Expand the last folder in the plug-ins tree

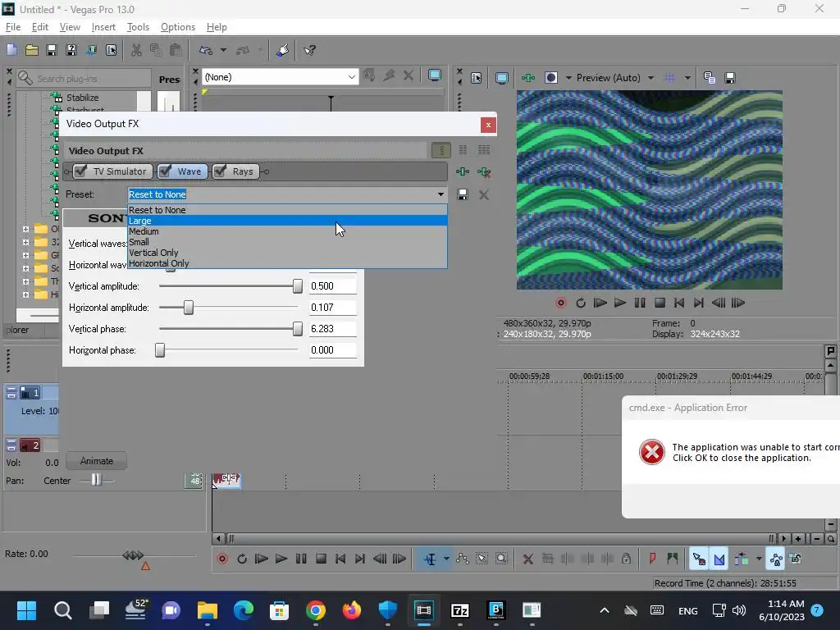(x=25, y=294)
